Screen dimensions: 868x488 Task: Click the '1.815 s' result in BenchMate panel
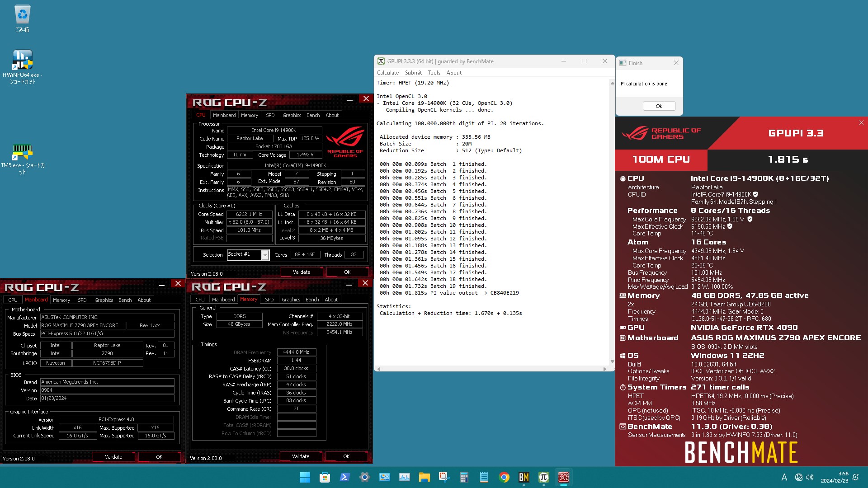[788, 160]
